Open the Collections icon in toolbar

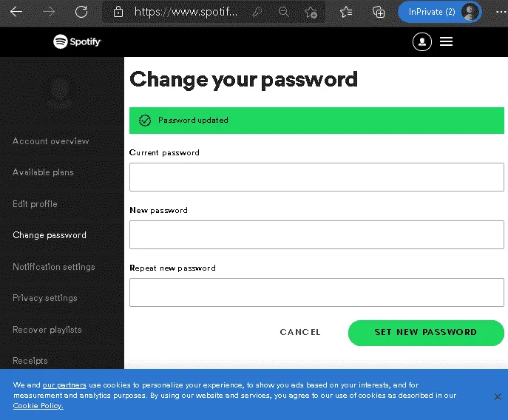tap(379, 13)
